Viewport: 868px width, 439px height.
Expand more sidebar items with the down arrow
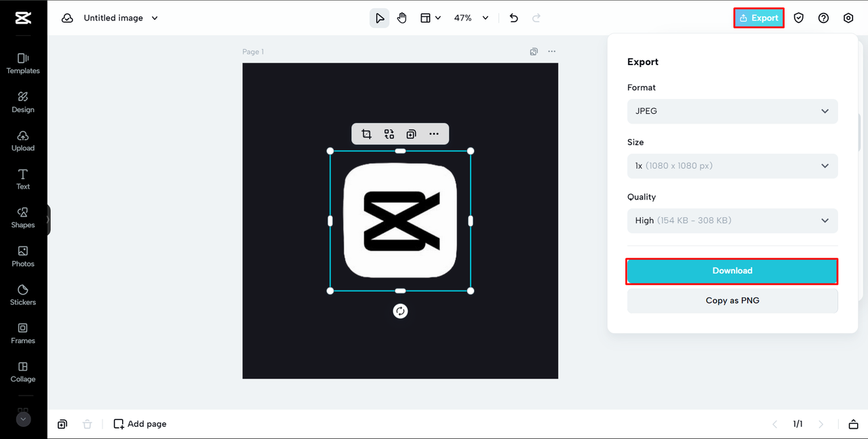pos(23,419)
